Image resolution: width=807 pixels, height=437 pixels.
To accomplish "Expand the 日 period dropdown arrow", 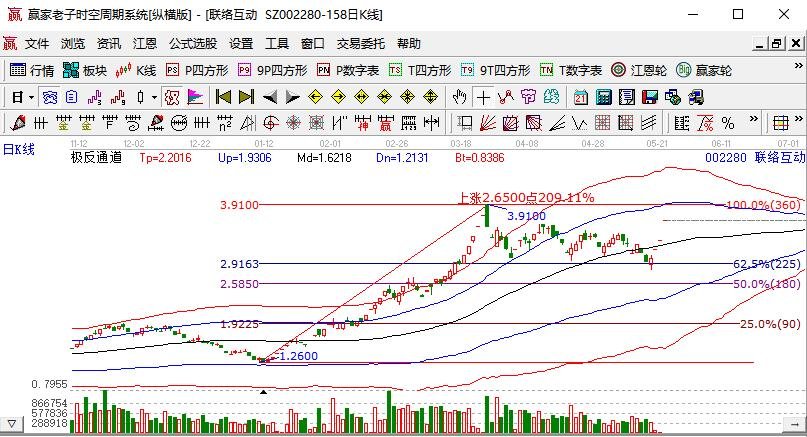I will 31,97.
